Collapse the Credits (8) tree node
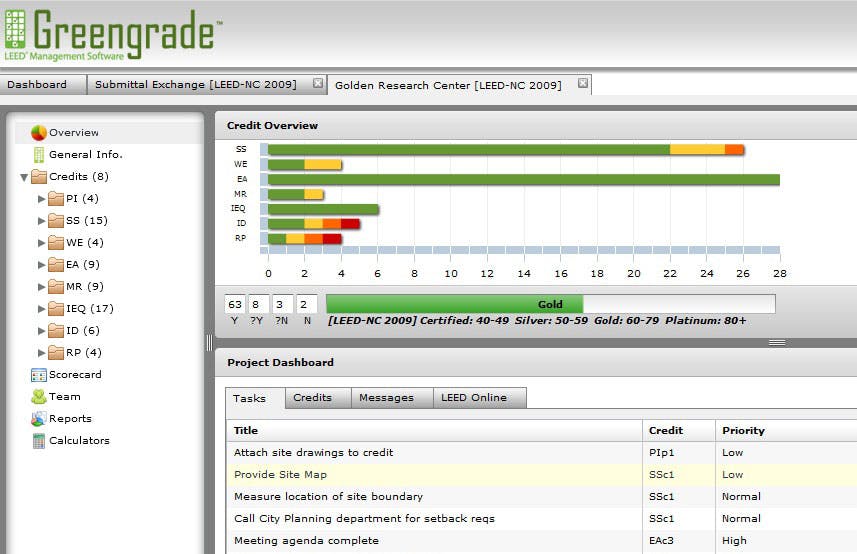 24,178
